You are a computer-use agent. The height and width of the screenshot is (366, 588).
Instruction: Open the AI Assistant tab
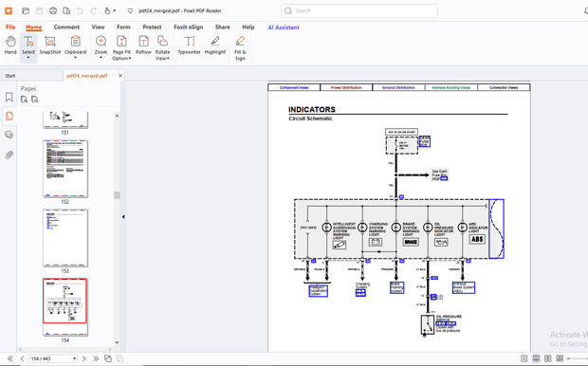pos(284,27)
